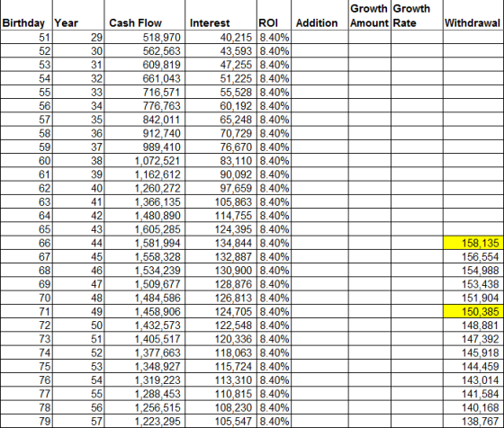Click withdrawal value 148,881
This screenshot has width=504, height=428.
tap(481, 325)
